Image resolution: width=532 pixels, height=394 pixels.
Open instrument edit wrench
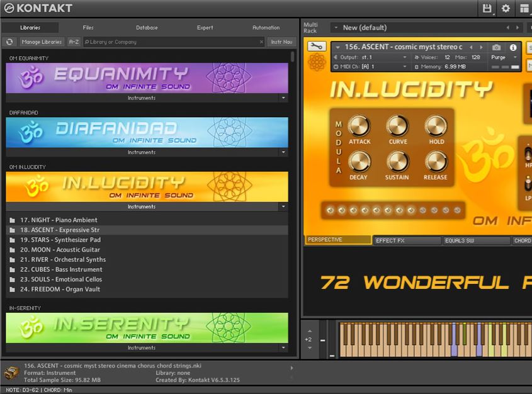316,46
